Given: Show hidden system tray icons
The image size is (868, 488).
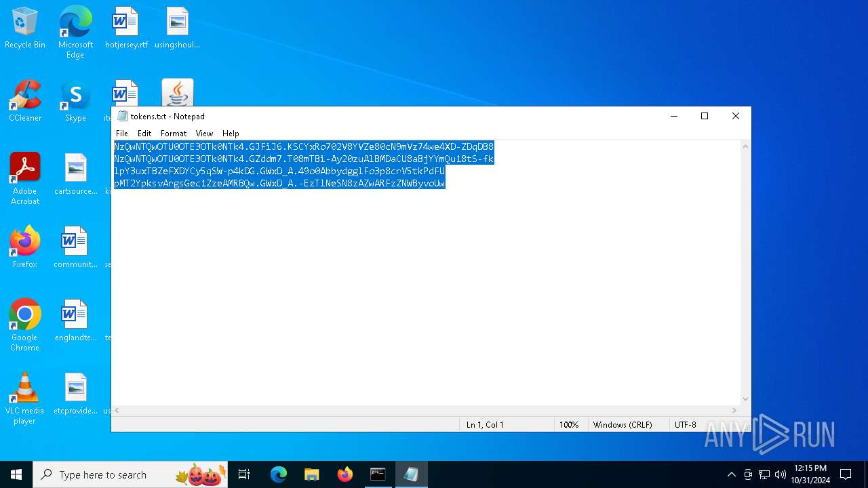Looking at the screenshot, I should pos(731,474).
